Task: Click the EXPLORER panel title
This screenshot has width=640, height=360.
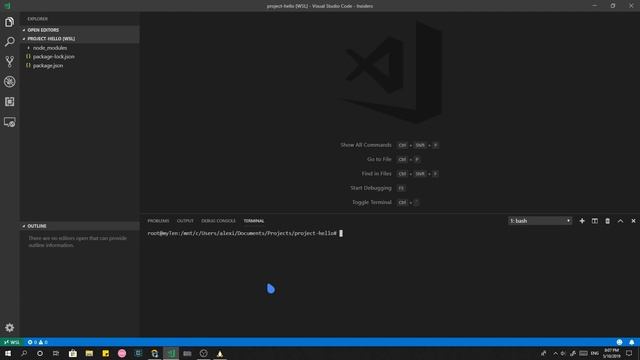Action: click(38, 19)
